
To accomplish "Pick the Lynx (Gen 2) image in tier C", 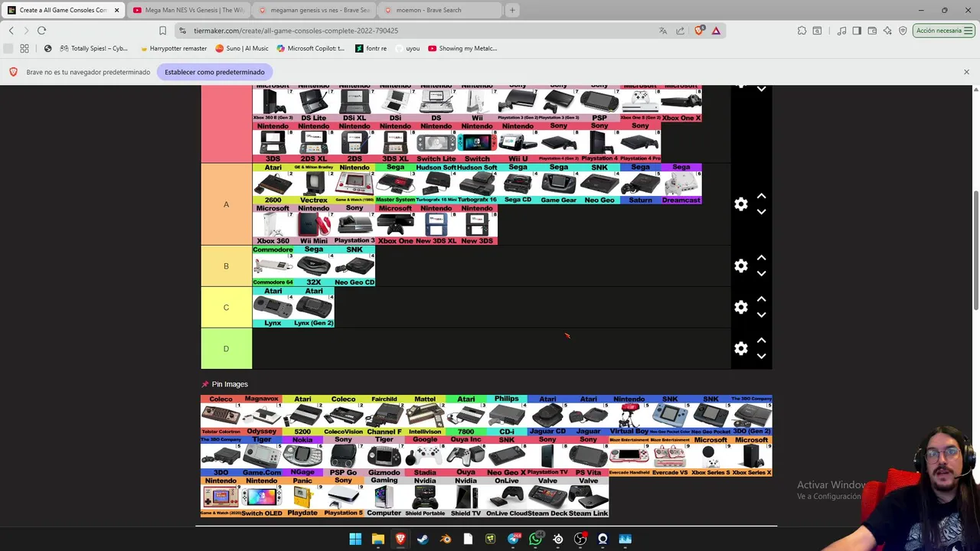I will [x=314, y=307].
